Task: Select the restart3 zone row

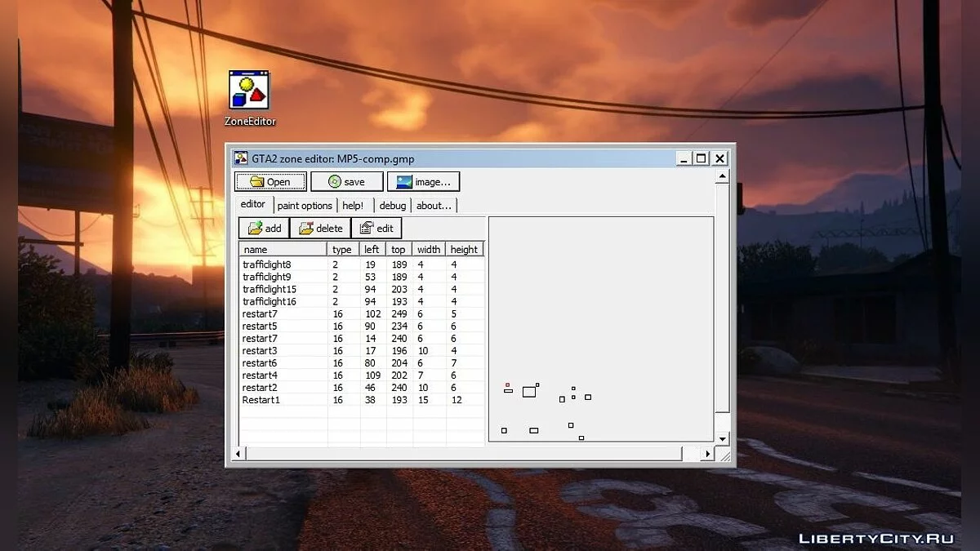Action: coord(362,350)
